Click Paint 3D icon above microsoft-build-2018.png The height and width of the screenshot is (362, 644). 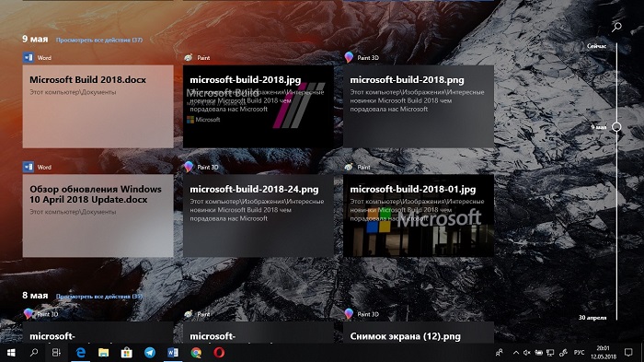tap(349, 57)
